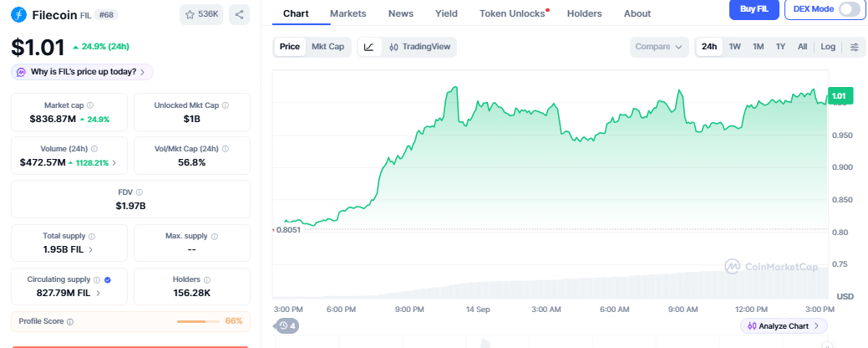Enable Log scale on chart

pos(828,47)
